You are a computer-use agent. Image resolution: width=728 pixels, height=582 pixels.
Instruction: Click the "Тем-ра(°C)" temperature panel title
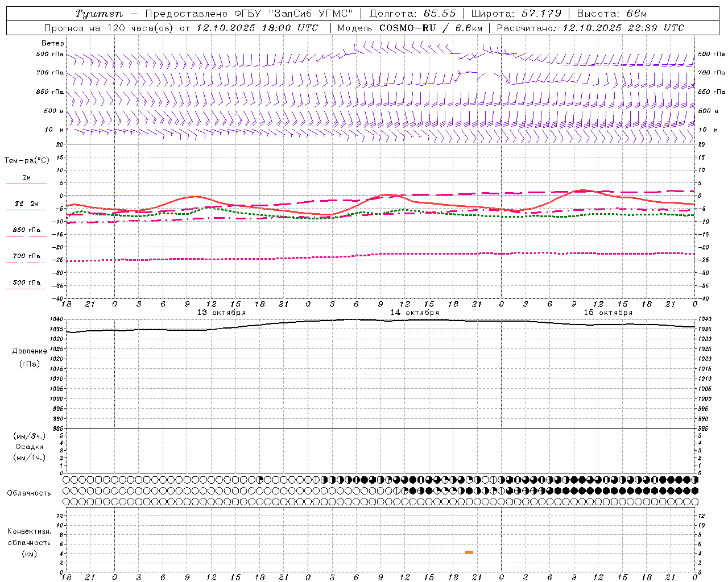(27, 161)
